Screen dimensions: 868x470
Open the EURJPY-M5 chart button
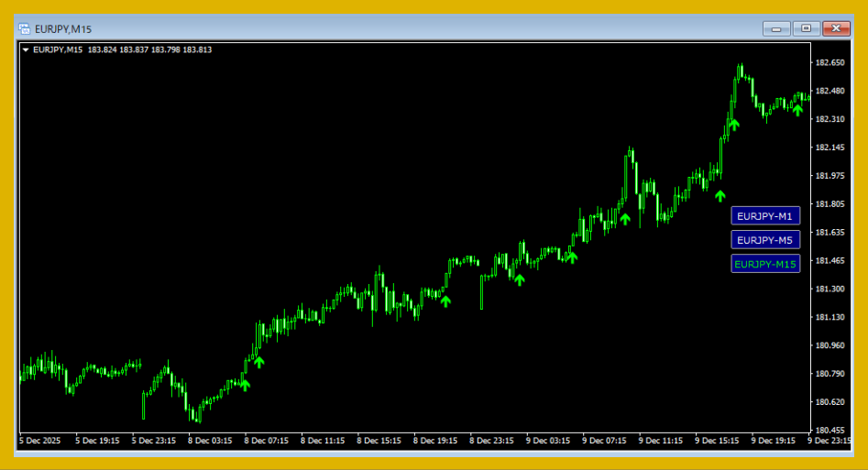click(764, 240)
